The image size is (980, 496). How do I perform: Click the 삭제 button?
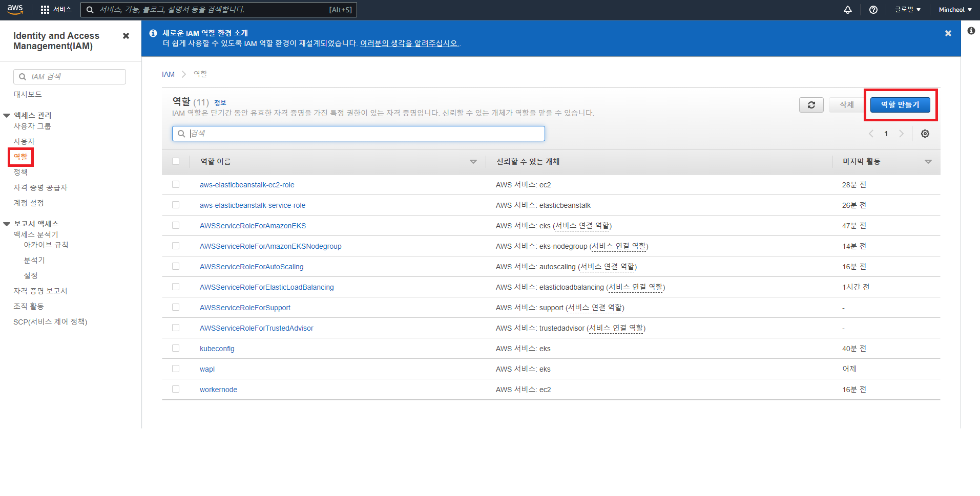click(847, 105)
